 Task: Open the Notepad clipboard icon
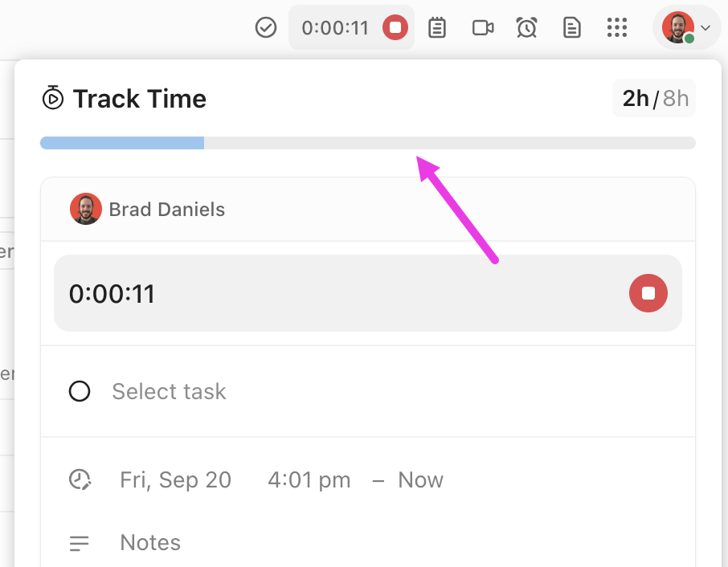point(437,27)
